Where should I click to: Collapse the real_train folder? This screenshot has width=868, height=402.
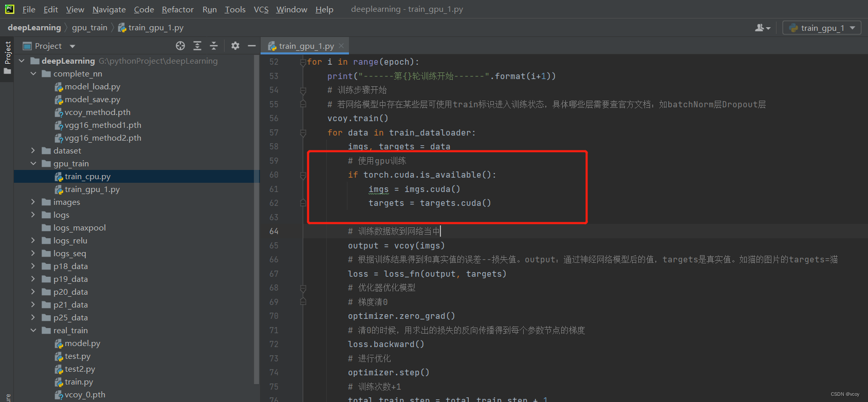click(x=33, y=330)
